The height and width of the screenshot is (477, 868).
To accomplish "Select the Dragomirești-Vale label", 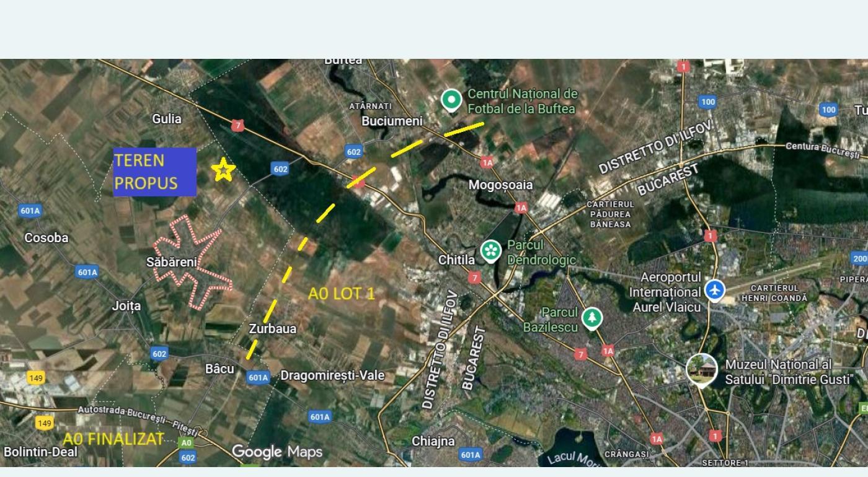I will coord(332,375).
